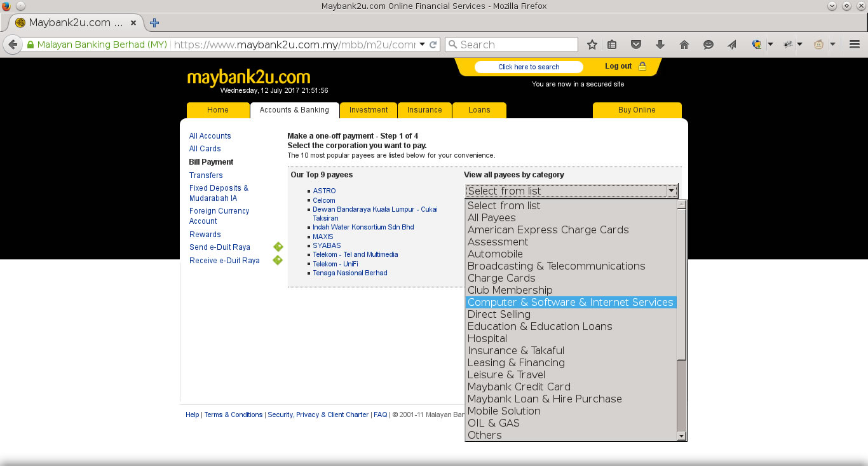The image size is (868, 466).
Task: Click the padlock icon beside Log out
Action: click(x=642, y=66)
